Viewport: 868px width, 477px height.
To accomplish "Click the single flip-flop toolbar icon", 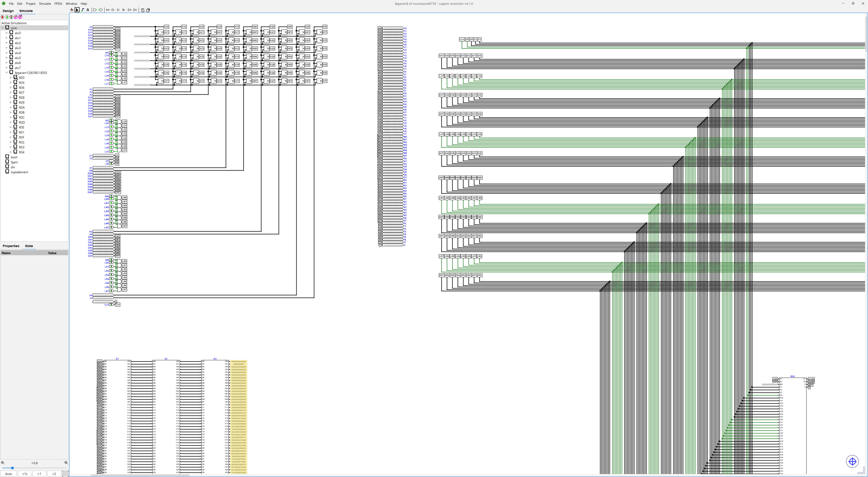I will point(143,10).
